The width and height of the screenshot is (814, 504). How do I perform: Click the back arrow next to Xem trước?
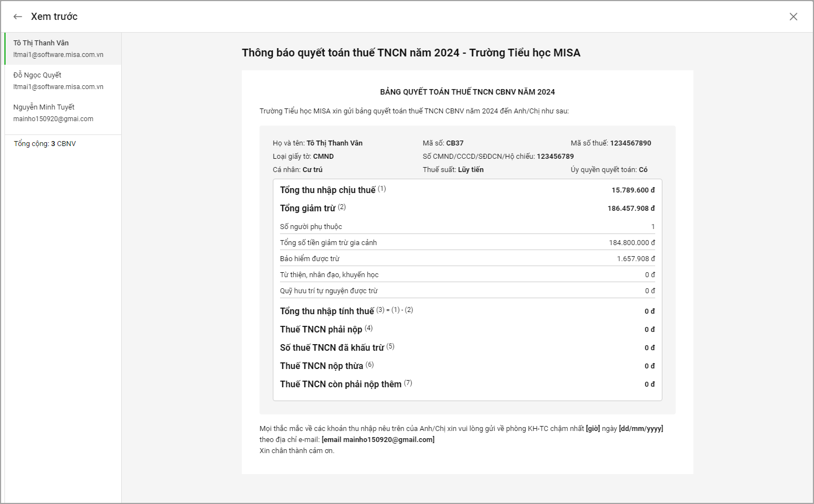[x=18, y=17]
